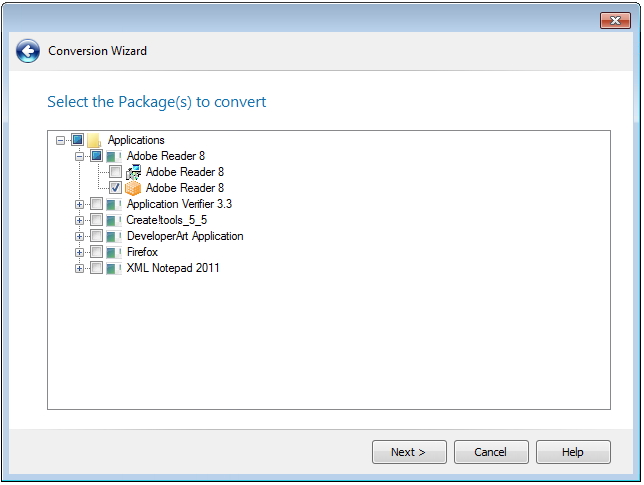The width and height of the screenshot is (644, 485).
Task: Collapse the Adobe Reader 8 parent node
Action: pos(80,157)
